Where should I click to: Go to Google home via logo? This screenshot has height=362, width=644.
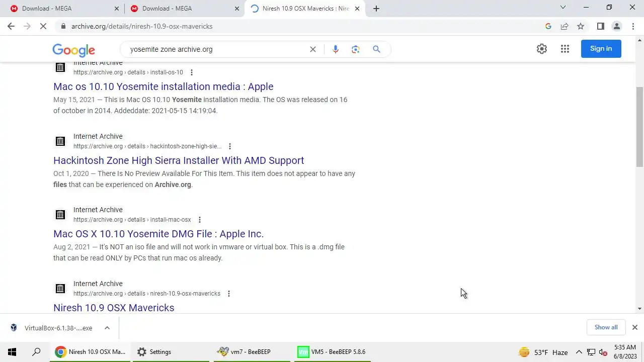pyautogui.click(x=73, y=50)
